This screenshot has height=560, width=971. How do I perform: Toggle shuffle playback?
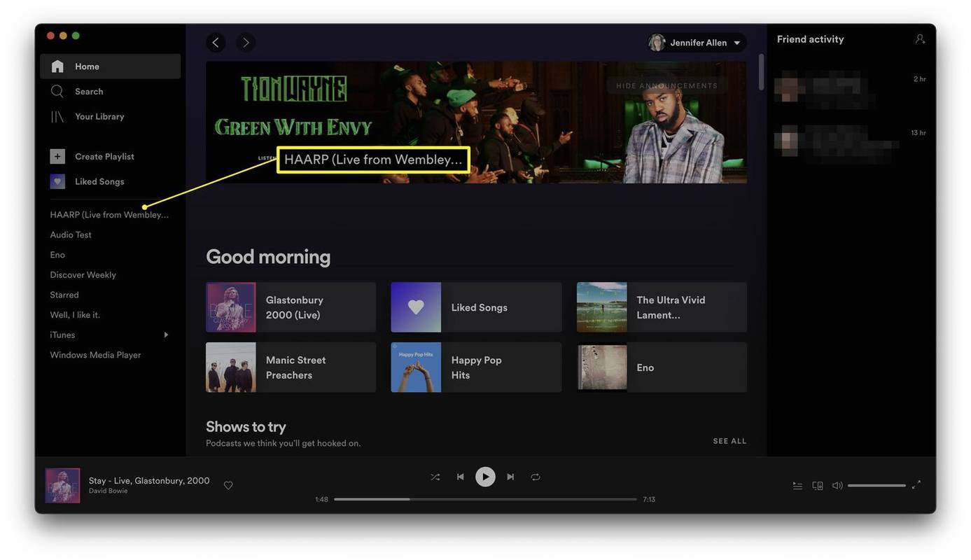pos(435,477)
